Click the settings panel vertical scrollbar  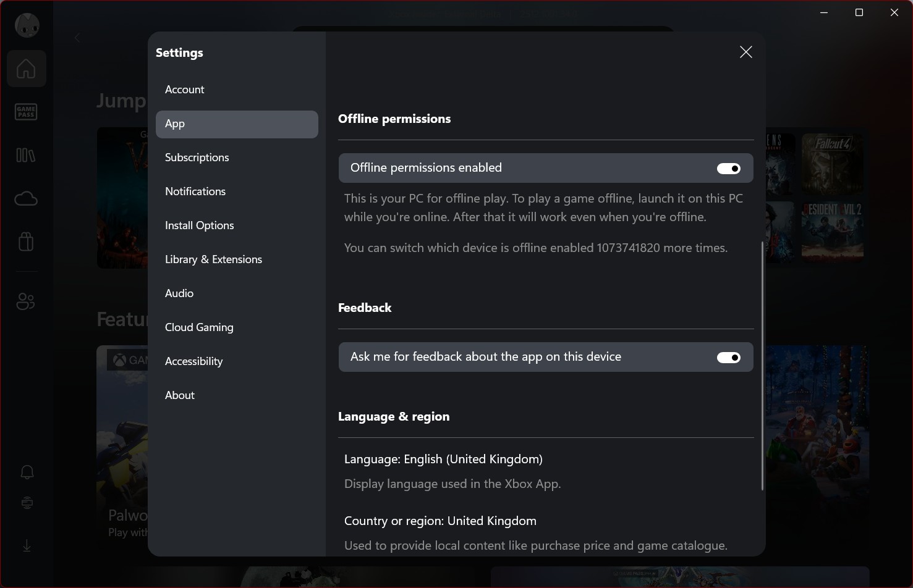coord(762,364)
